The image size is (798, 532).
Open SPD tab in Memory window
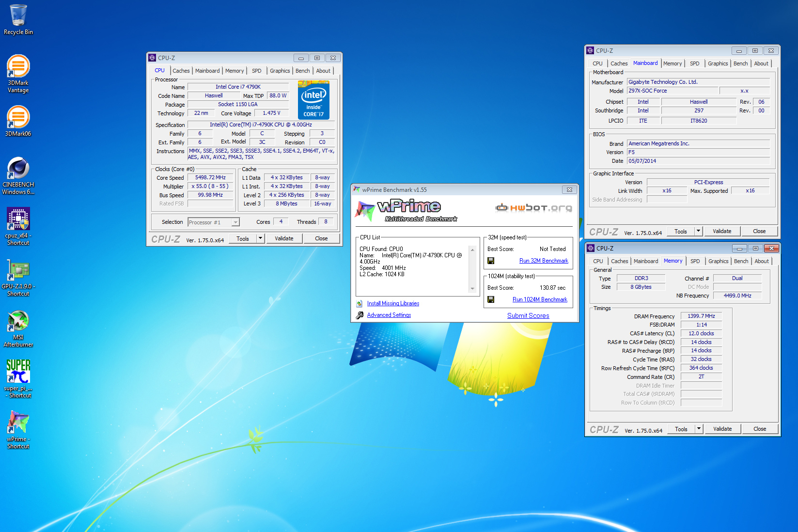click(695, 261)
